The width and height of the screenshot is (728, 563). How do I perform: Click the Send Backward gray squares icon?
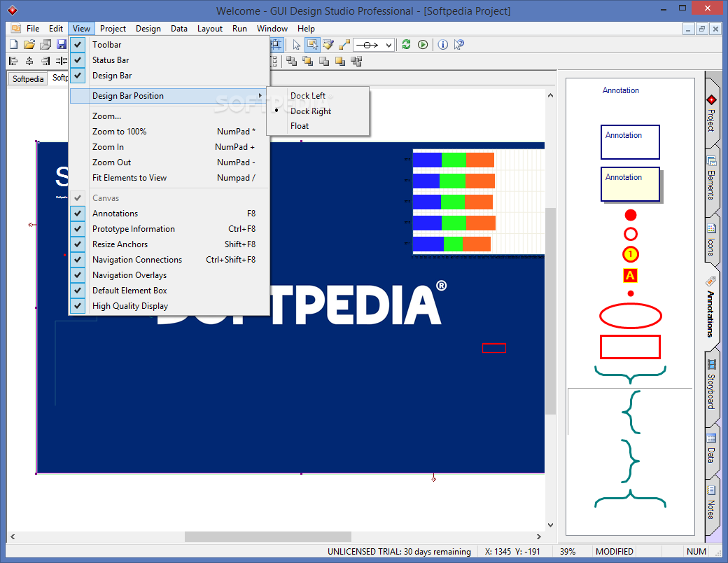[x=324, y=61]
